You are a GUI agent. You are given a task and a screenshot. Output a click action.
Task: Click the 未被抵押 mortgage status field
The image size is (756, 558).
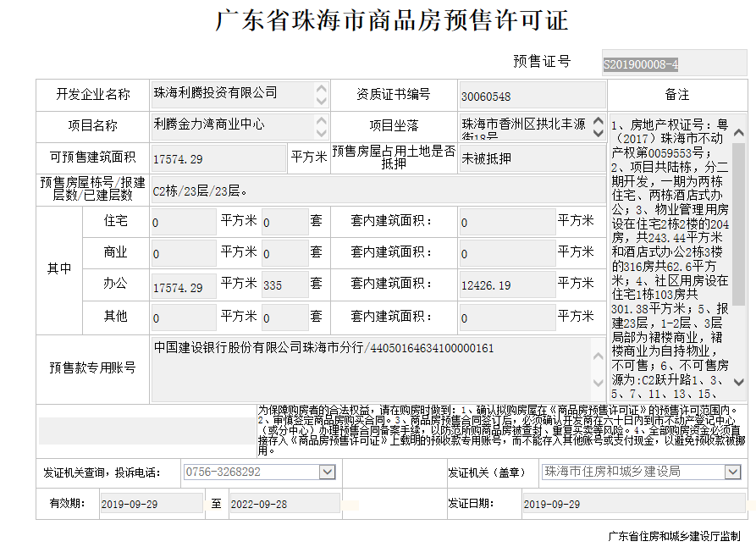click(x=532, y=158)
